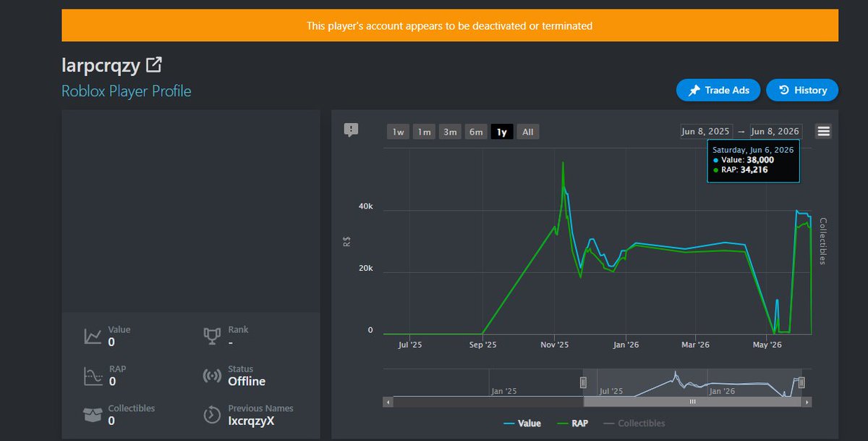Image resolution: width=868 pixels, height=441 pixels.
Task: Select the All chart range
Action: pyautogui.click(x=528, y=132)
